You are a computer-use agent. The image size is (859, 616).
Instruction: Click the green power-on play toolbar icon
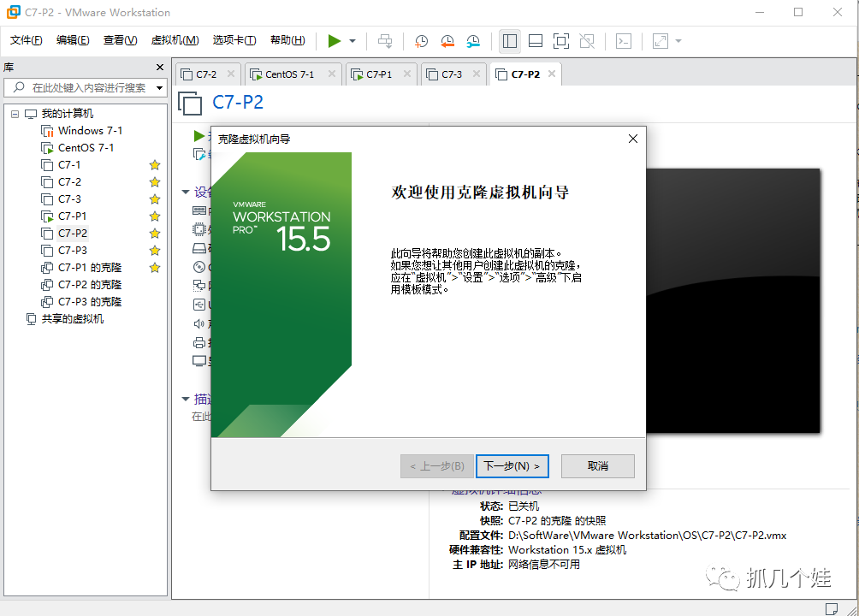[x=335, y=41]
